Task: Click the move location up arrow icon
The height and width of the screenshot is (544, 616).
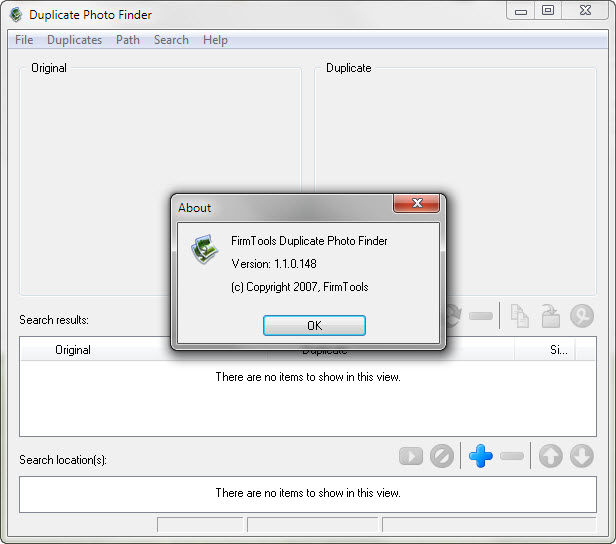Action: [550, 456]
